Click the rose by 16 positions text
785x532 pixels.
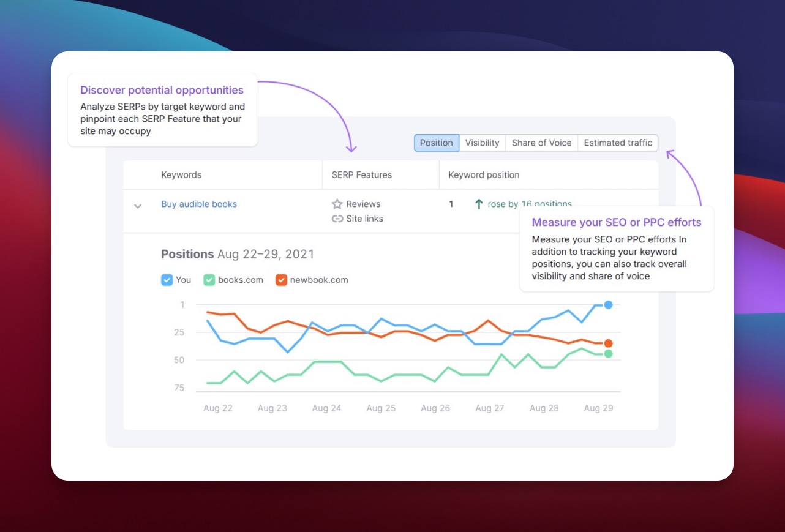point(529,204)
